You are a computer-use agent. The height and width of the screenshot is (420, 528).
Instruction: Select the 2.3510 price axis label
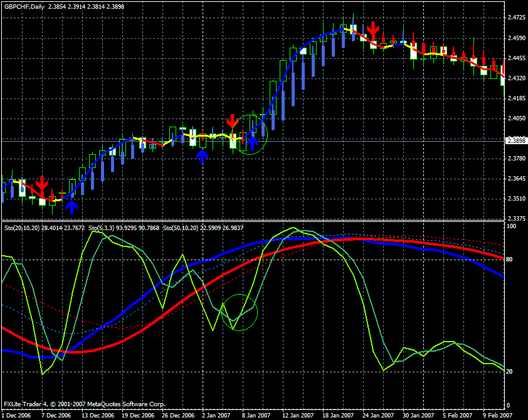pyautogui.click(x=517, y=198)
